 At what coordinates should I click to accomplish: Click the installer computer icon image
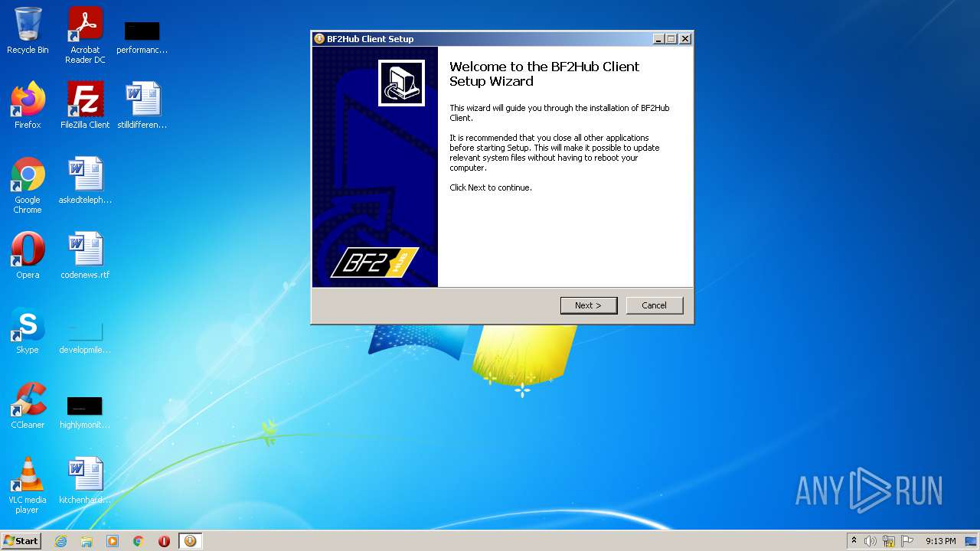[402, 83]
